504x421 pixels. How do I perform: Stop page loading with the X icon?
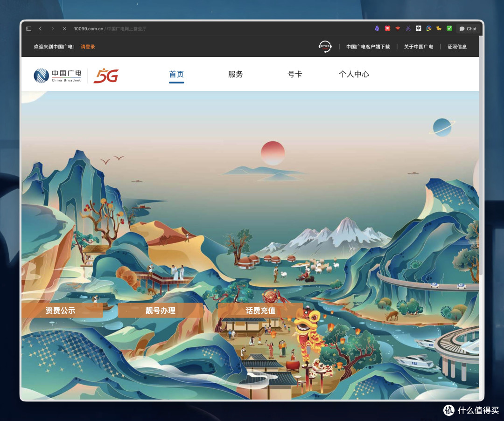click(64, 28)
